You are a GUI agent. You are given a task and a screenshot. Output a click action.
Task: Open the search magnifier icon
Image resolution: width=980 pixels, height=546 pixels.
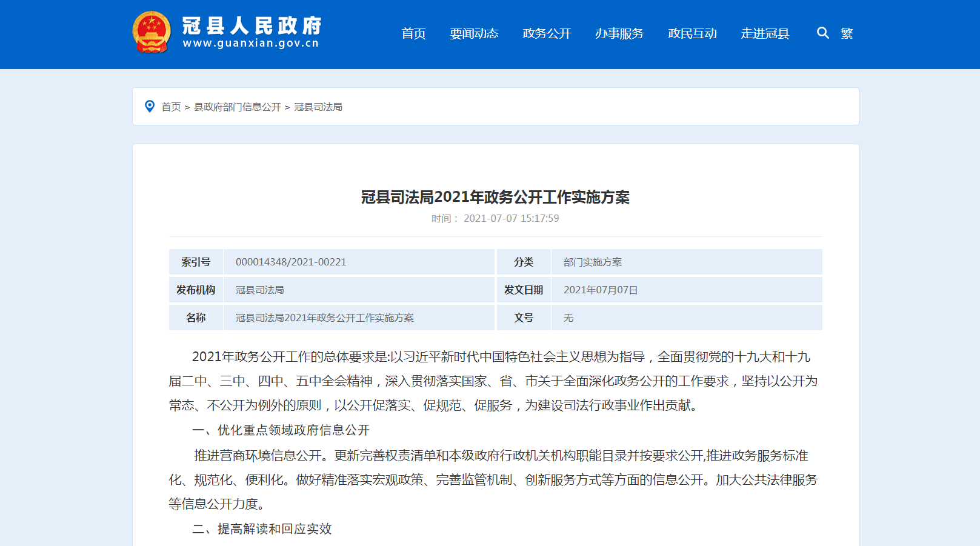pyautogui.click(x=822, y=33)
